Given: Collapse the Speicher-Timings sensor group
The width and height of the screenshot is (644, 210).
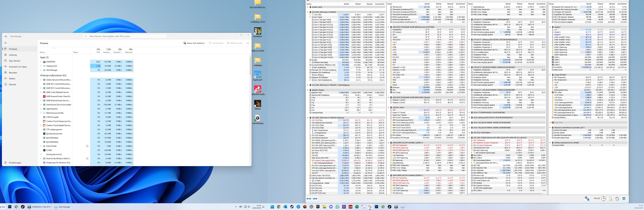Looking at the screenshot, I should point(308,90).
